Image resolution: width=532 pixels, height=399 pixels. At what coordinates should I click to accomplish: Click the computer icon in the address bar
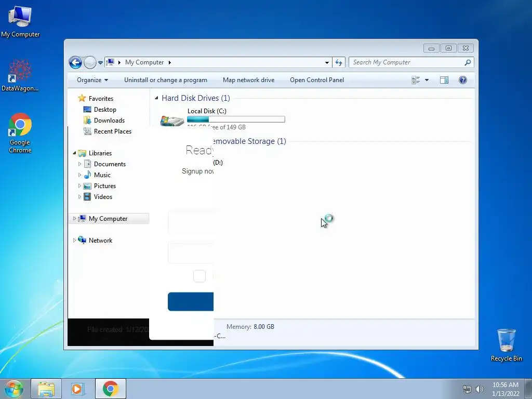click(110, 62)
